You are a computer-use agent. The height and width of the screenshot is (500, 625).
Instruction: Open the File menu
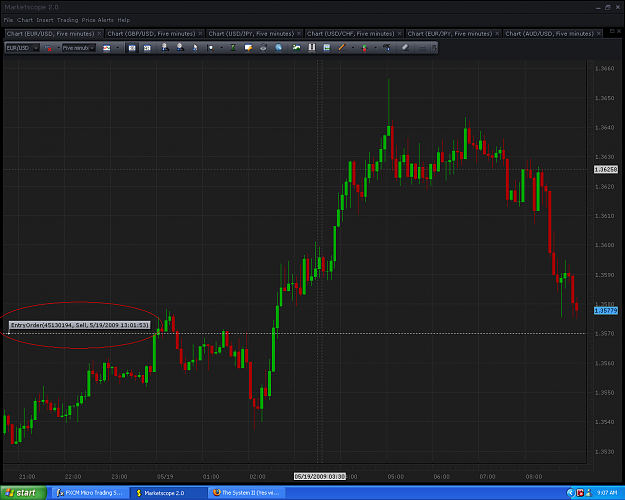coord(8,20)
